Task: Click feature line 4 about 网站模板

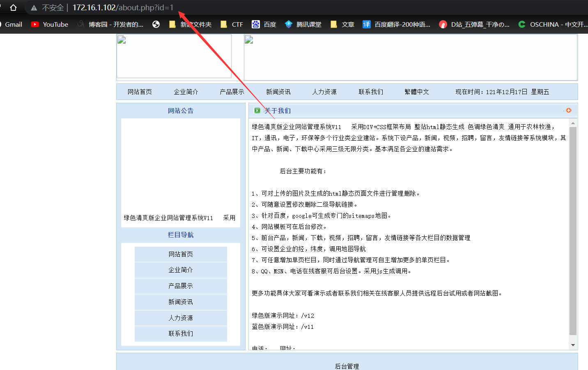Action: pos(290,227)
